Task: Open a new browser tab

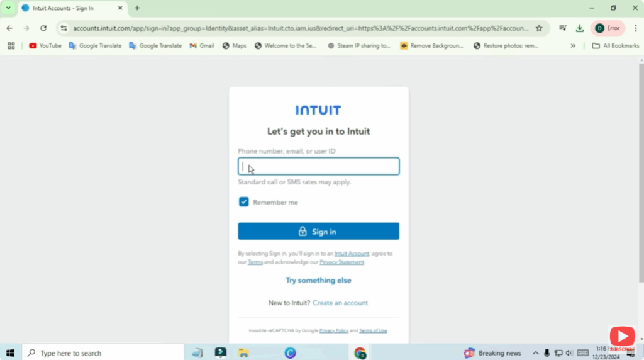Action: [137, 8]
